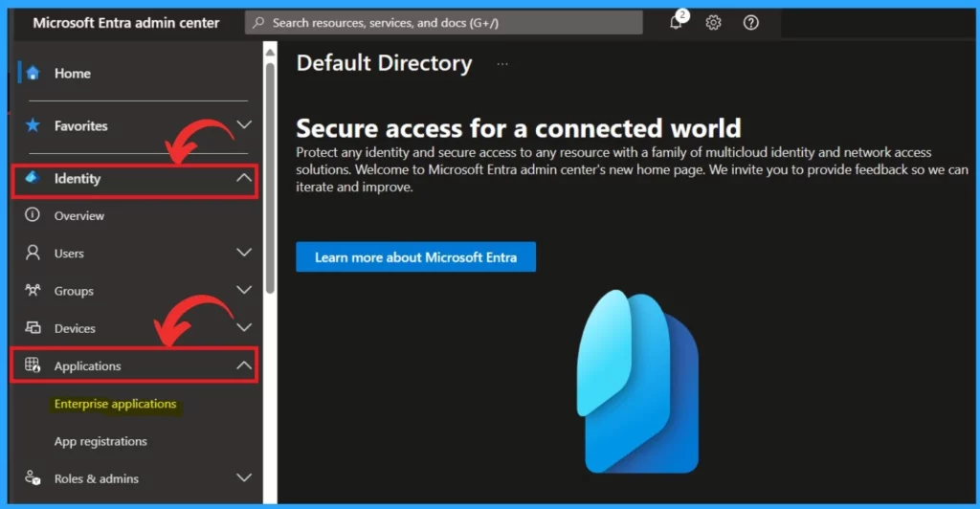Image resolution: width=980 pixels, height=509 pixels.
Task: Click the Overview info icon
Action: click(32, 215)
